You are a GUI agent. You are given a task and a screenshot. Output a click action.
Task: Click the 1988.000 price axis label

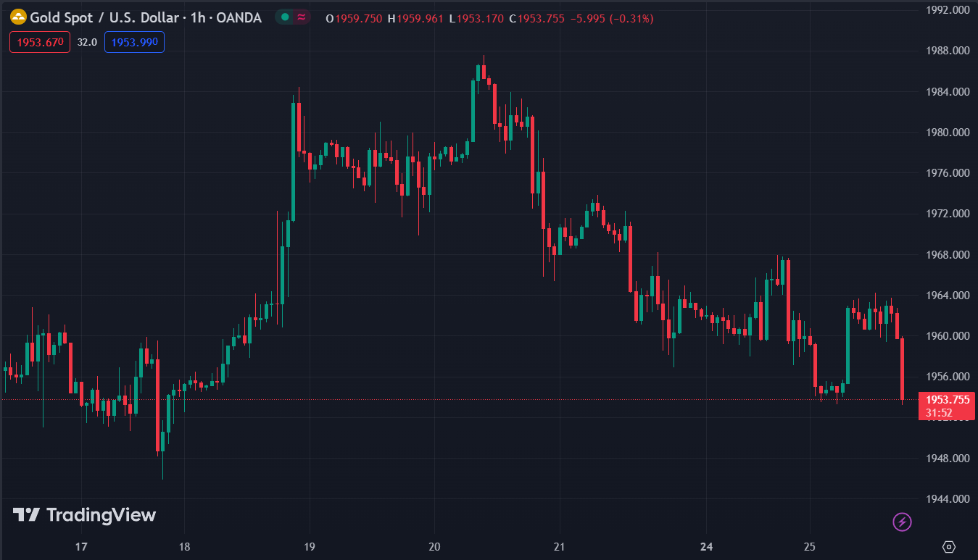pos(948,51)
